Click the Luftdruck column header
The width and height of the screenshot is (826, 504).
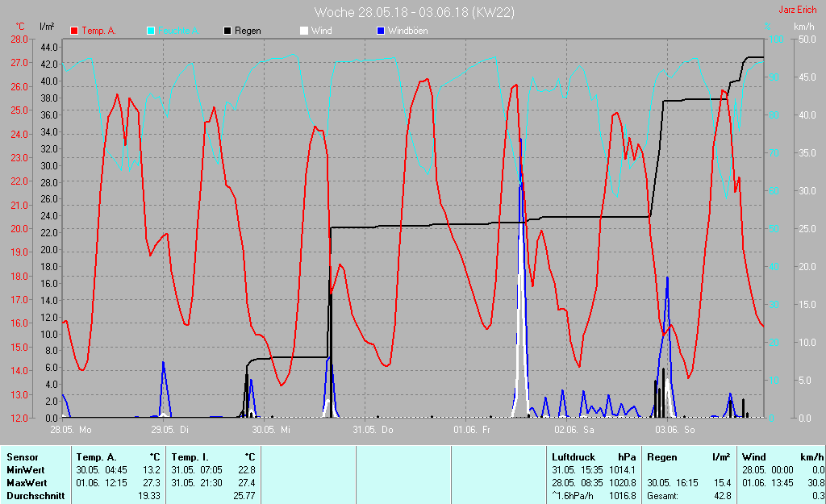click(x=574, y=457)
